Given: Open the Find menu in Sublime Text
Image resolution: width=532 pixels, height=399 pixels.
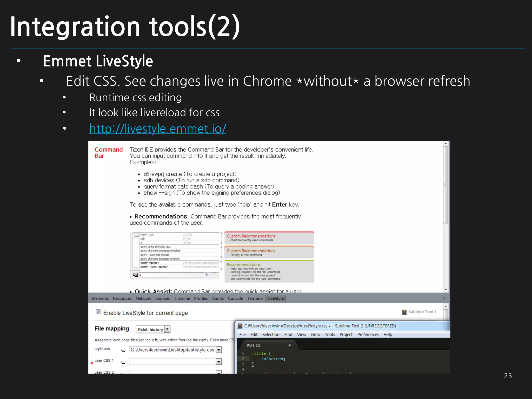Looking at the screenshot, I should [x=288, y=335].
